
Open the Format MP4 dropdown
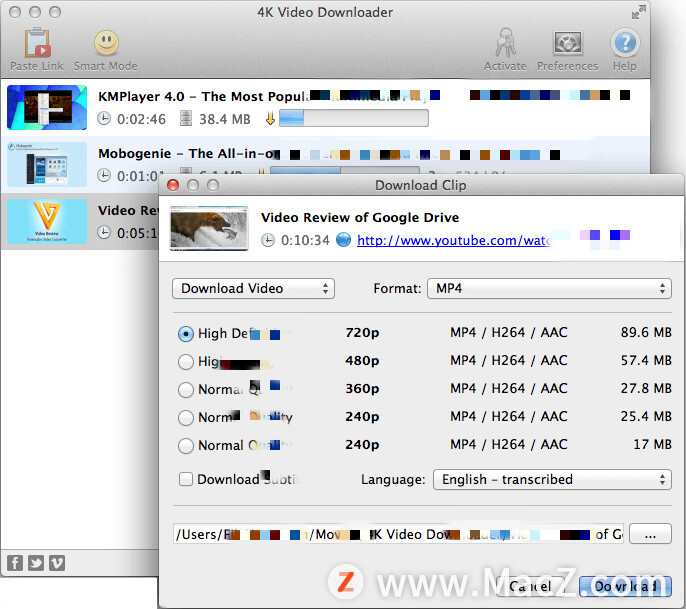[549, 289]
